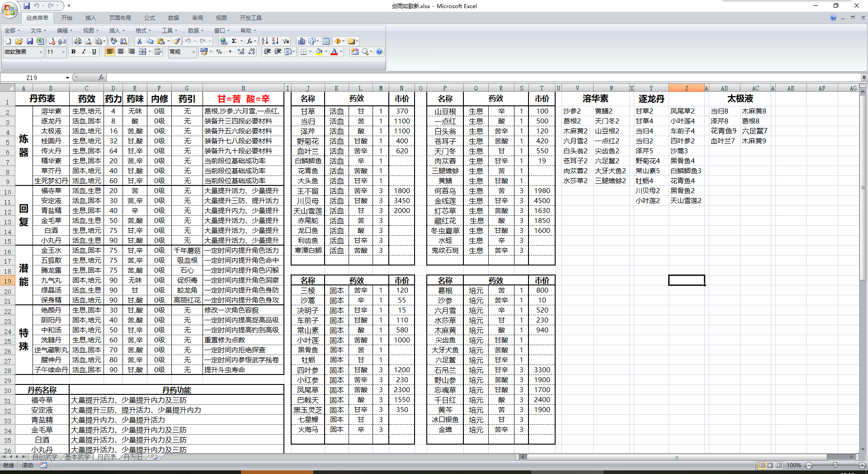Viewport: 868px width, 474px height.
Task: Click the Print icon
Action: pyautogui.click(x=77, y=41)
